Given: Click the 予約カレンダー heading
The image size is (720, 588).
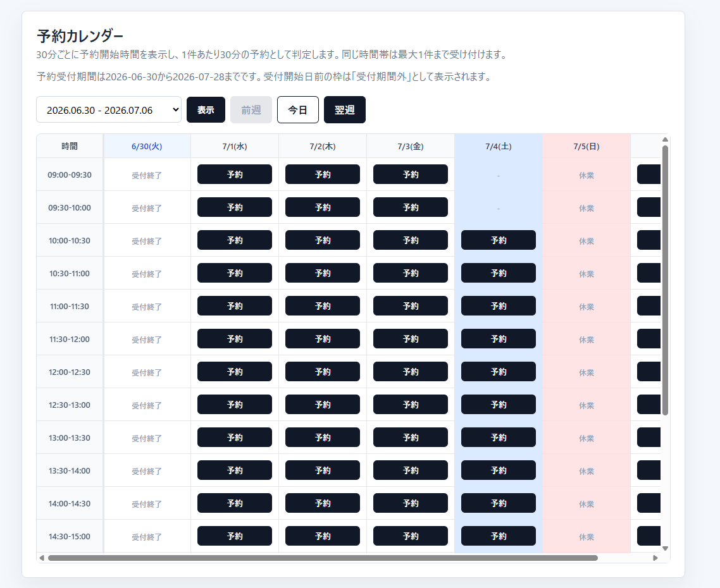Looking at the screenshot, I should (80, 35).
